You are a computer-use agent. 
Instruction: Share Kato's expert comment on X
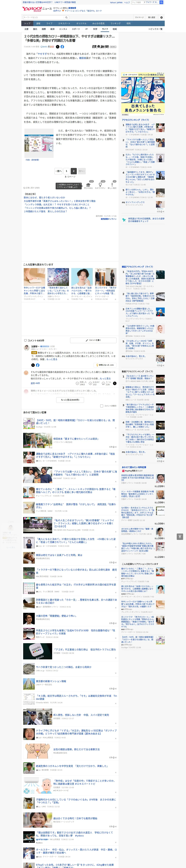(x=33, y=365)
